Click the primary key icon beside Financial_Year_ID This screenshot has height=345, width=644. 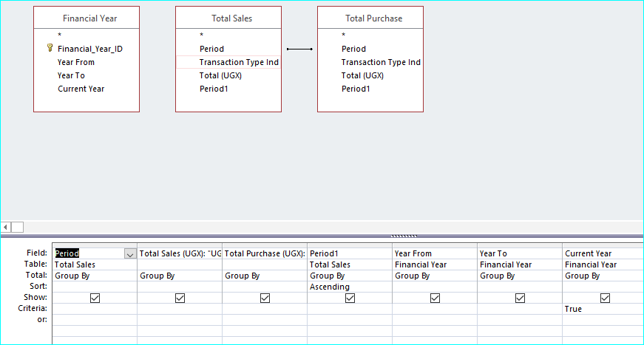tap(50, 49)
